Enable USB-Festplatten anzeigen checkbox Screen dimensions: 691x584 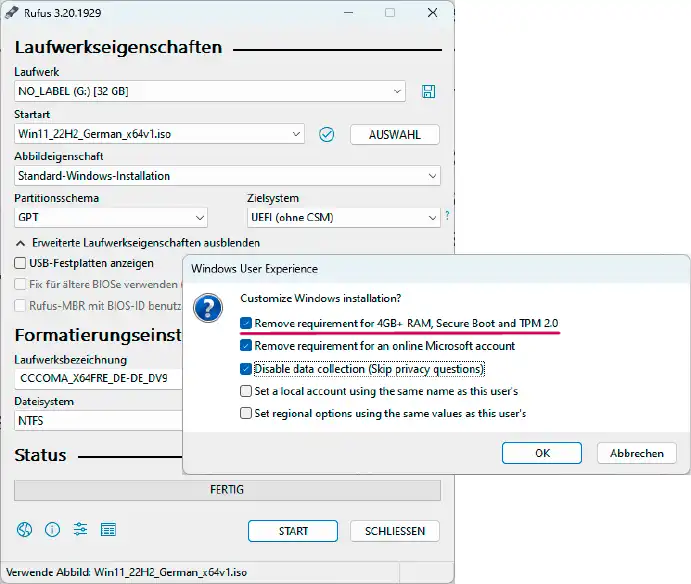pyautogui.click(x=20, y=263)
